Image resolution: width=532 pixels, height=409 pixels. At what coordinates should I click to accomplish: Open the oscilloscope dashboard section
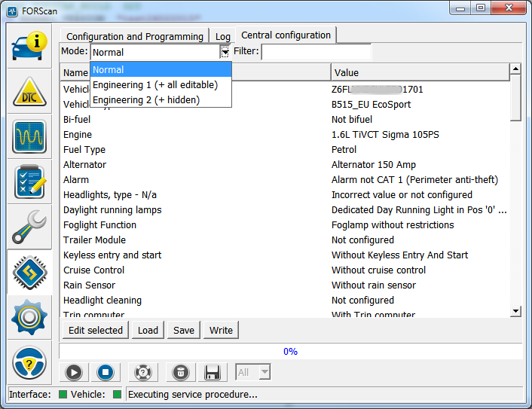[x=29, y=136]
